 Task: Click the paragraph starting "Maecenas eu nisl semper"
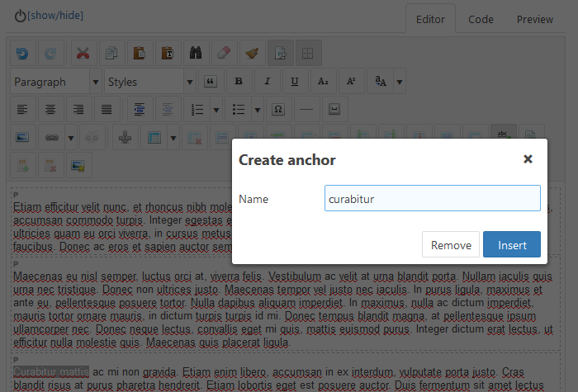283,309
